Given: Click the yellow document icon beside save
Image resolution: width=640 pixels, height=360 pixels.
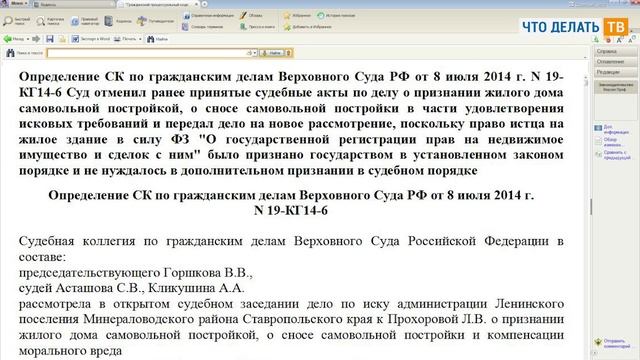Looking at the screenshot, I should (x=62, y=39).
